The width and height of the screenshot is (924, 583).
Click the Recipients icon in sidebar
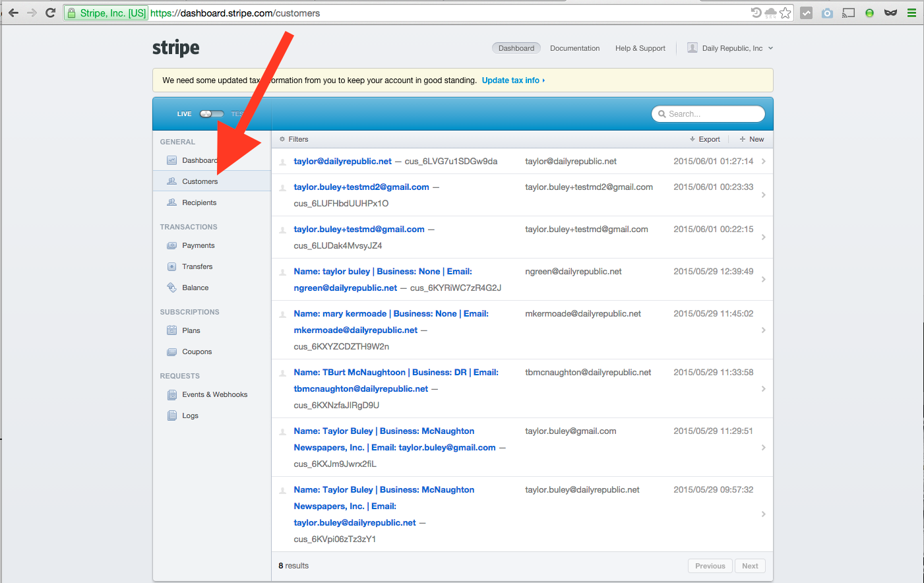(171, 202)
